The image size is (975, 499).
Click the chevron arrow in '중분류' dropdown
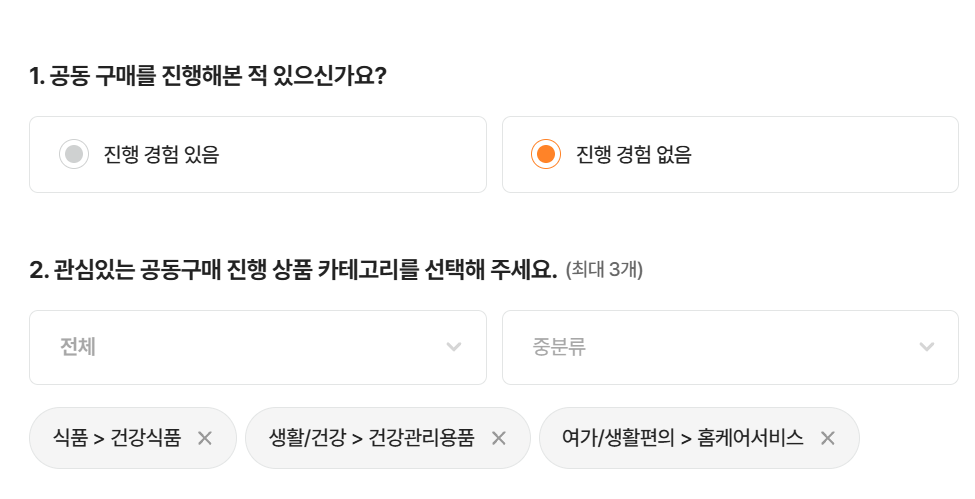pyautogui.click(x=927, y=347)
